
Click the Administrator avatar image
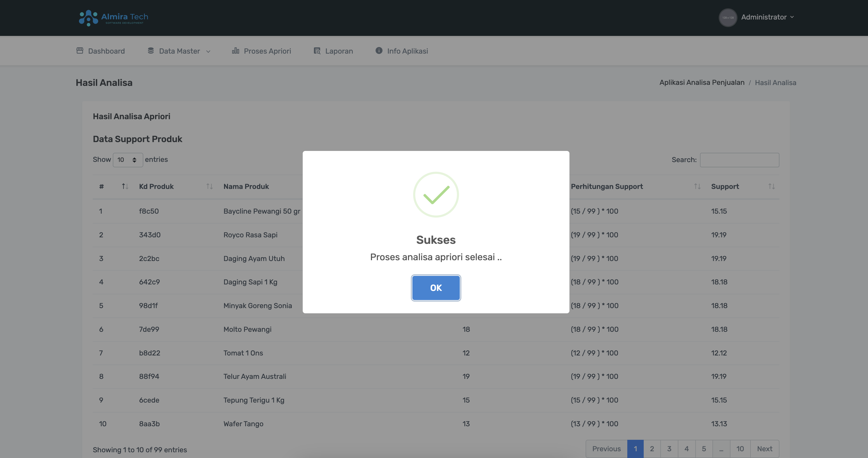click(728, 17)
